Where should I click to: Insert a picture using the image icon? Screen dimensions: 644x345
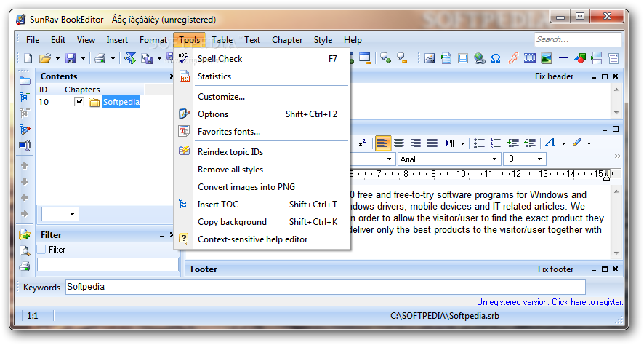click(430, 58)
